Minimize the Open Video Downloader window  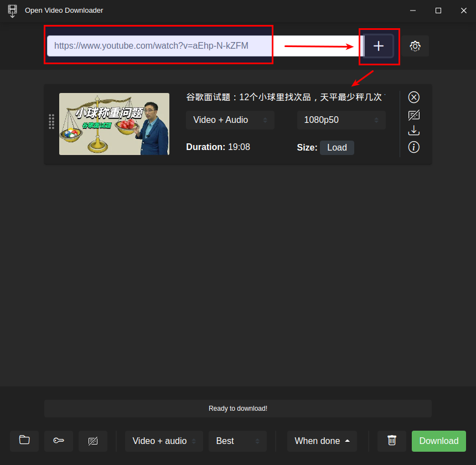tap(413, 11)
